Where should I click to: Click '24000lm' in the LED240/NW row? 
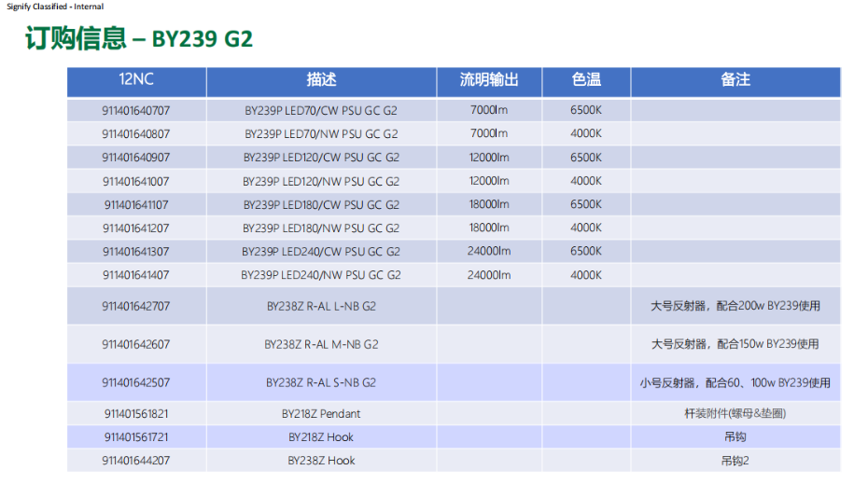tap(489, 275)
